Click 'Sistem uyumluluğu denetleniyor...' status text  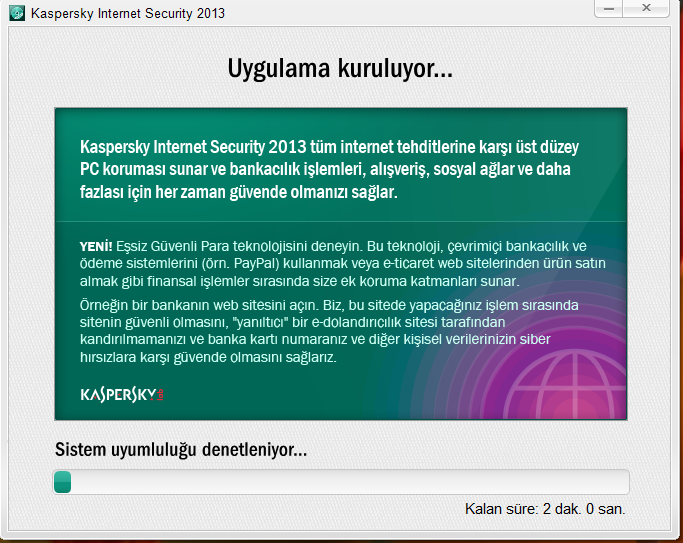[181, 450]
